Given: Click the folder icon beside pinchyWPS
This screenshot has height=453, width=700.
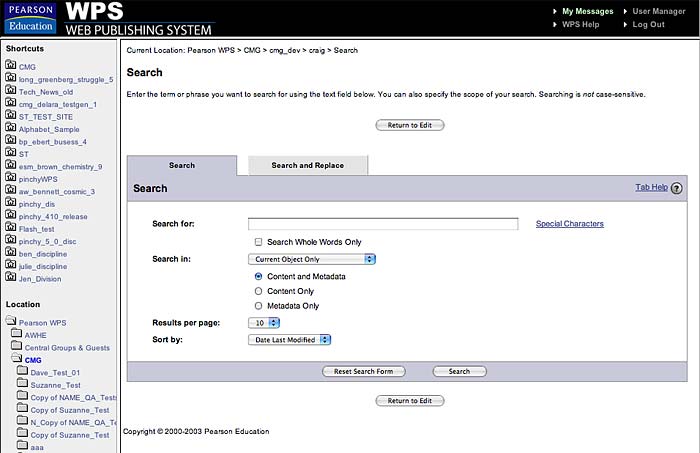Looking at the screenshot, I should pos(11,178).
